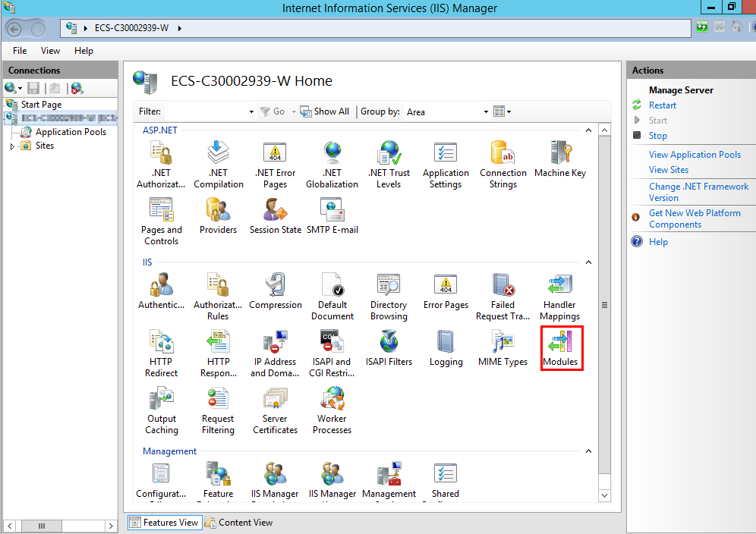Open the Shared Configuration feature
The height and width of the screenshot is (534, 756).
(446, 480)
